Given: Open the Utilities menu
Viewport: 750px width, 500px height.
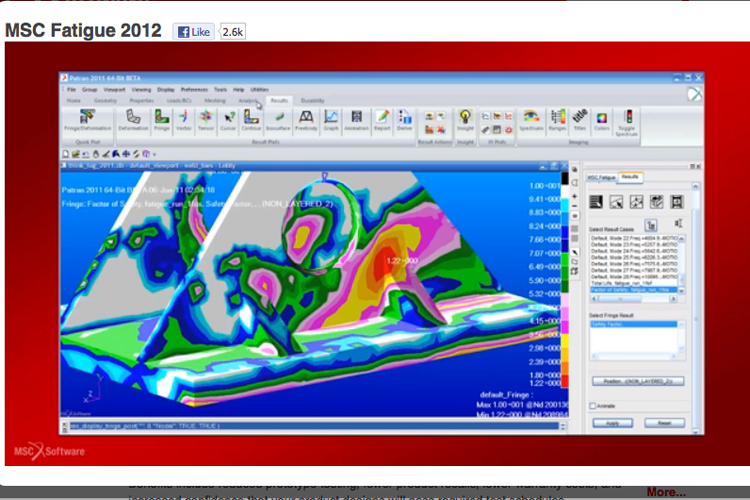Looking at the screenshot, I should [259, 90].
